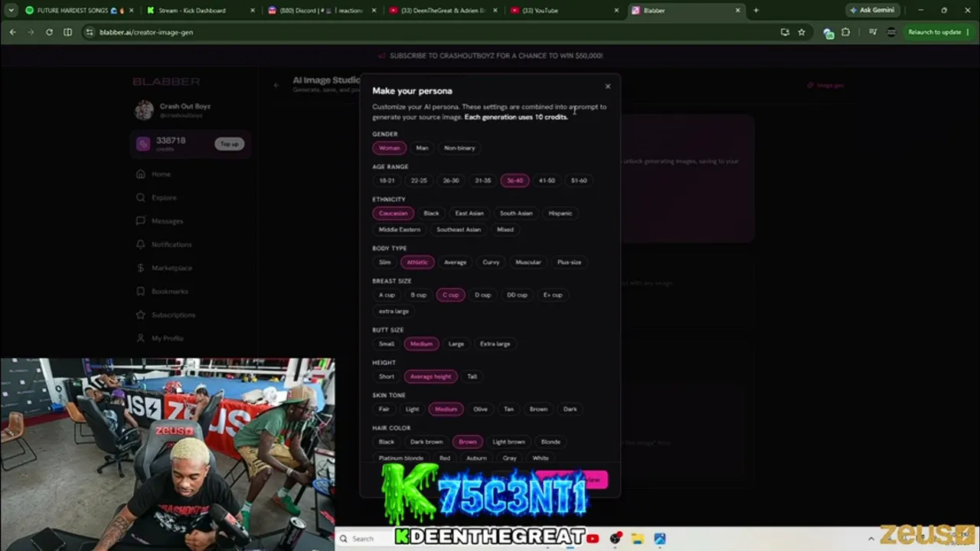Switch to the Discord tab
This screenshot has height=551, width=980.
[x=322, y=11]
